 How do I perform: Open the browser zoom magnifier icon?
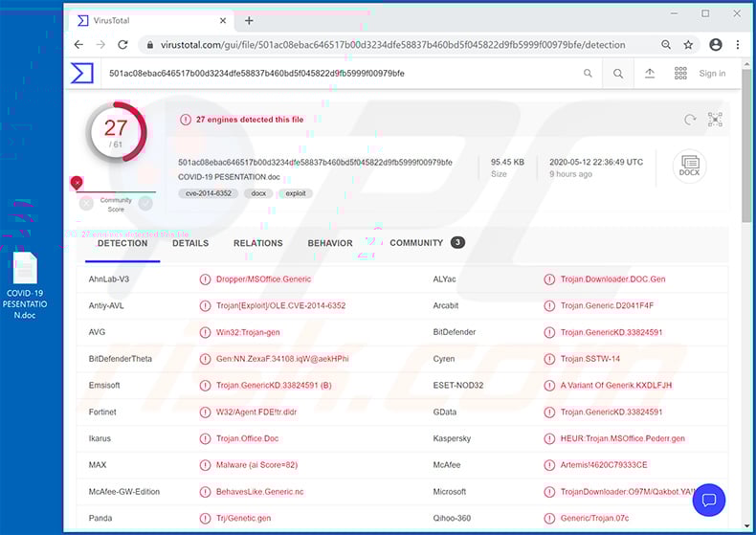coord(666,45)
